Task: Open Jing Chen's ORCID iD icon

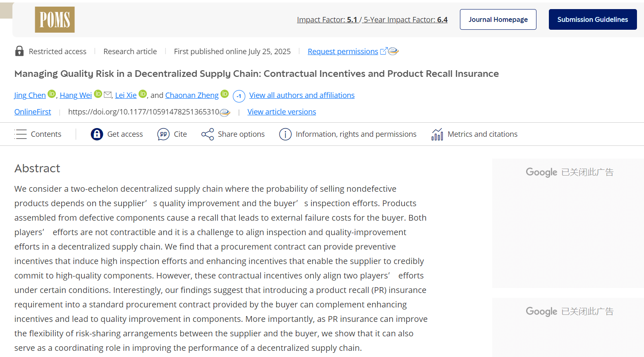Action: (52, 94)
